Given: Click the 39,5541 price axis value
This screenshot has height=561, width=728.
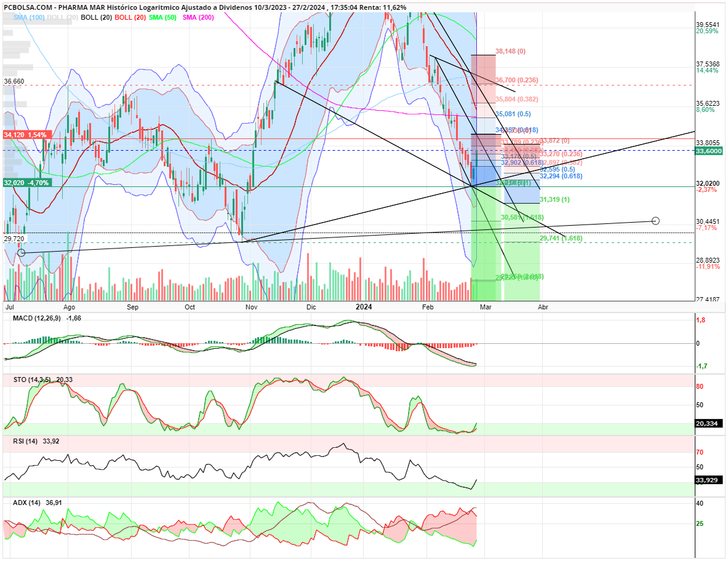Looking at the screenshot, I should 708,25.
